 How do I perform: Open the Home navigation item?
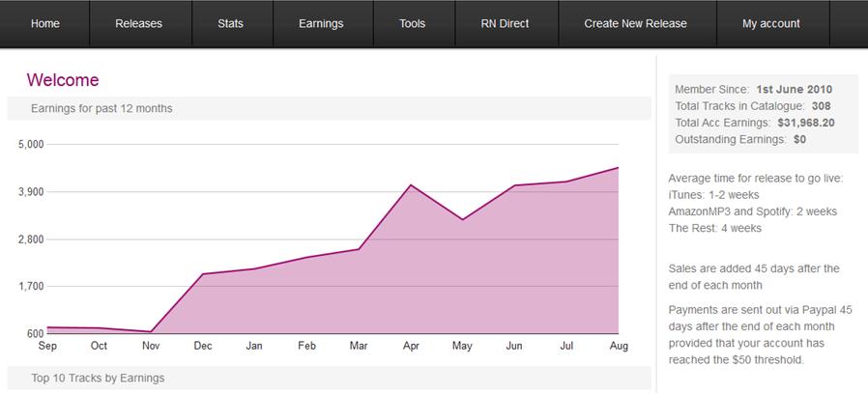click(x=44, y=23)
